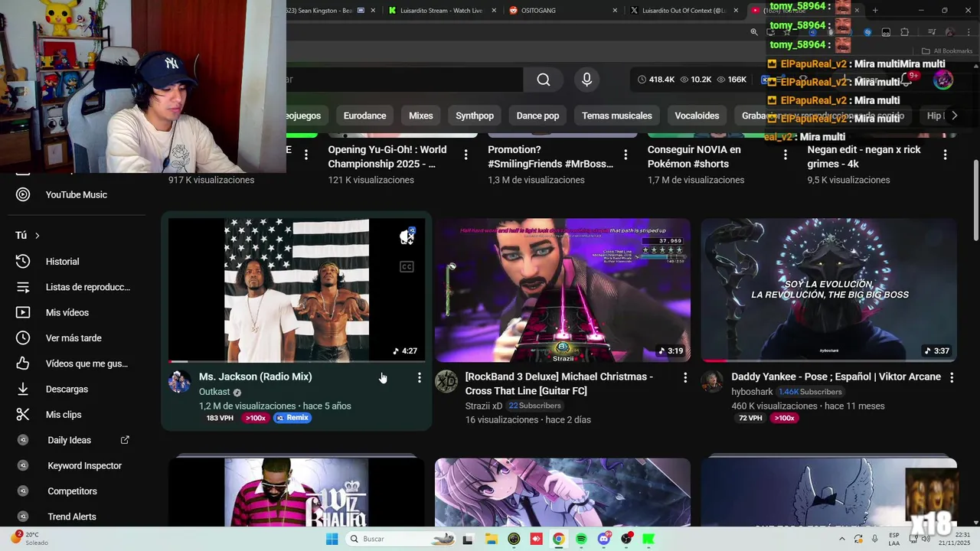Open Spotify from the taskbar
Viewport: 980px width, 551px height.
pyautogui.click(x=581, y=539)
